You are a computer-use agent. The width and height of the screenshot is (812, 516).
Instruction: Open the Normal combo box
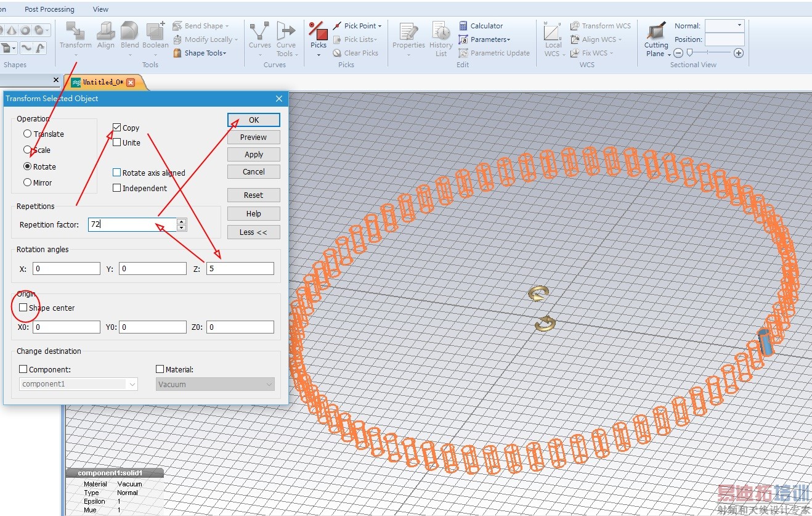tap(725, 26)
